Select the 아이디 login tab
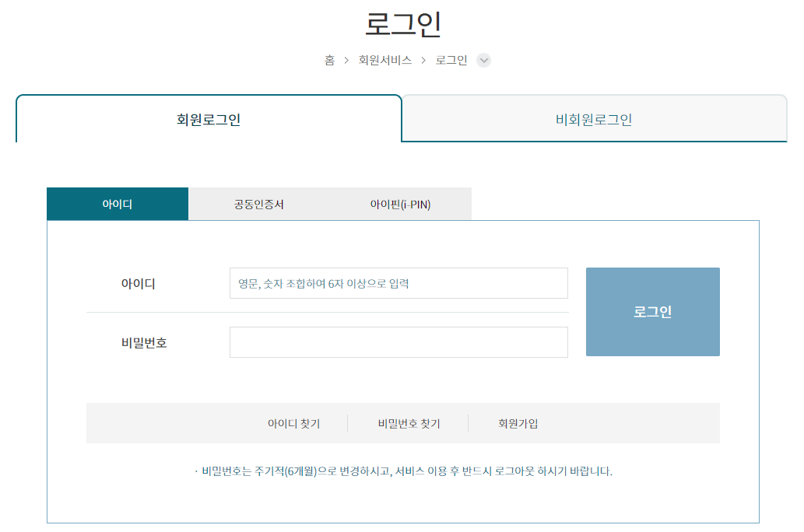This screenshot has height=532, width=804. (x=118, y=203)
